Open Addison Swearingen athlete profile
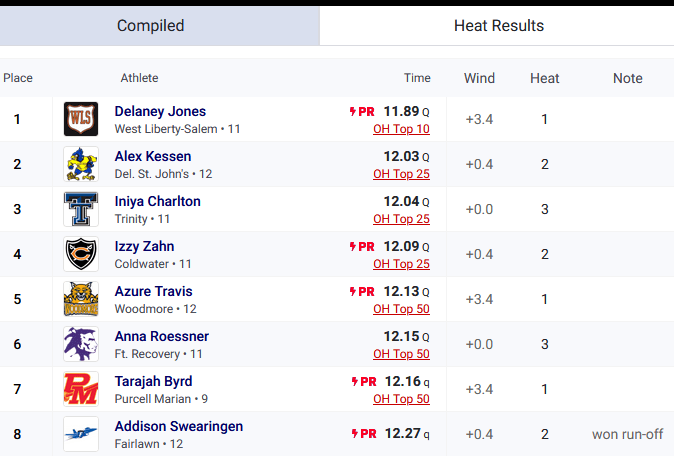 point(178,426)
